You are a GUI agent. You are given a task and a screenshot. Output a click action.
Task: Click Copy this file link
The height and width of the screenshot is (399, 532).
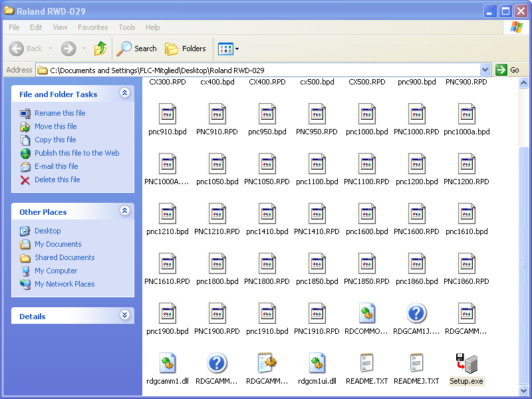point(55,140)
